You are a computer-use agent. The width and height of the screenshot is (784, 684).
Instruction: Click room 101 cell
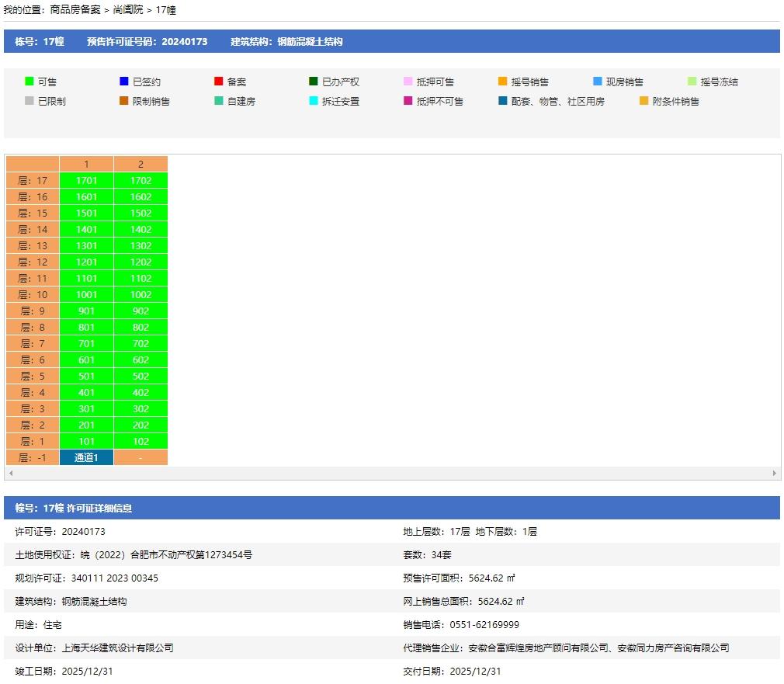point(86,442)
